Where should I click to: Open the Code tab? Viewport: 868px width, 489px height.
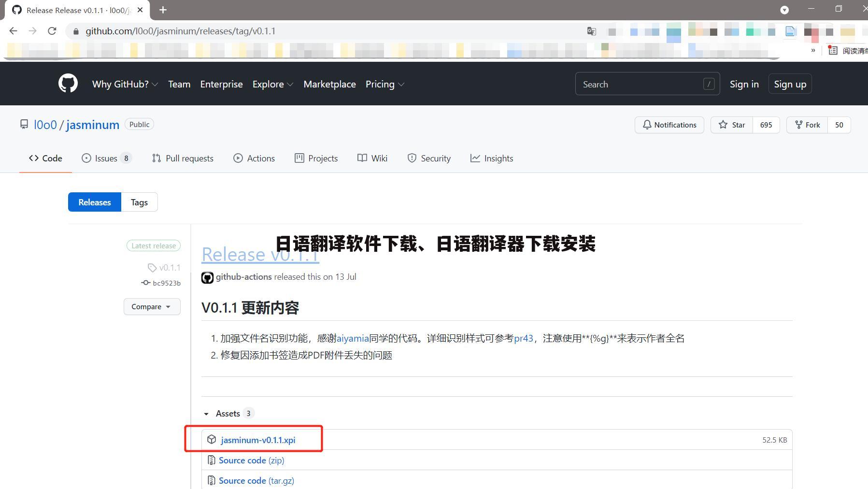(x=45, y=158)
